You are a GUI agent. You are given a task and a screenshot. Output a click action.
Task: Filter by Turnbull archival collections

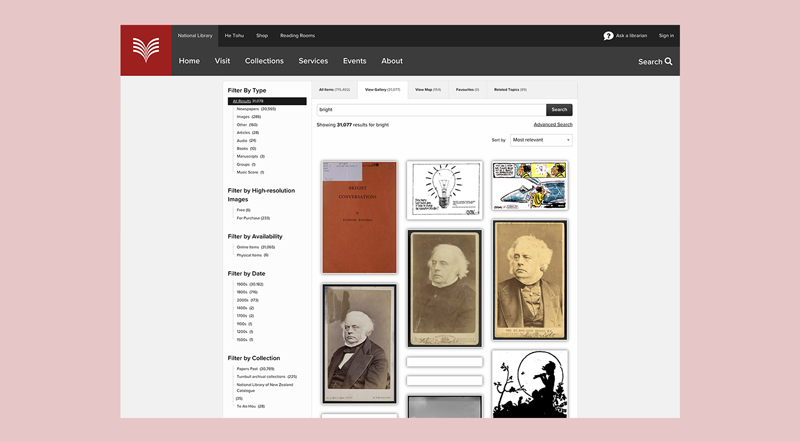[x=266, y=377]
